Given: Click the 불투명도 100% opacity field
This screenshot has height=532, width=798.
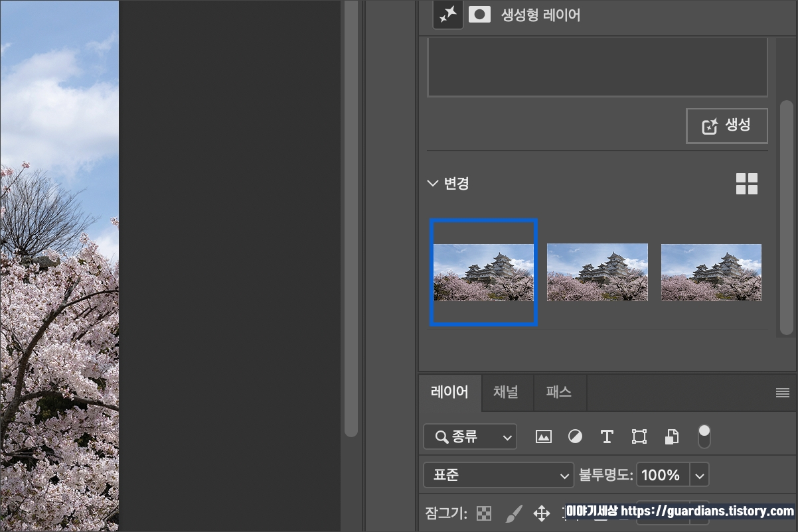Looking at the screenshot, I should tap(663, 475).
